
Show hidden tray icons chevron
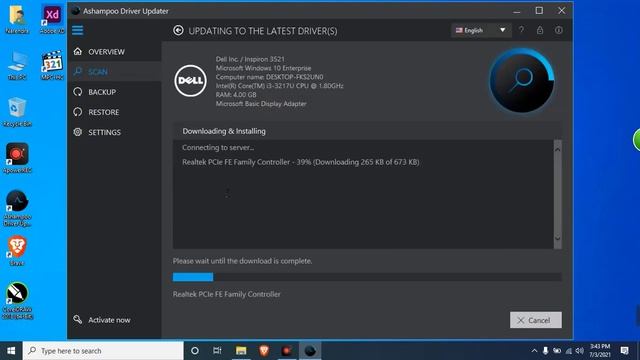point(534,351)
